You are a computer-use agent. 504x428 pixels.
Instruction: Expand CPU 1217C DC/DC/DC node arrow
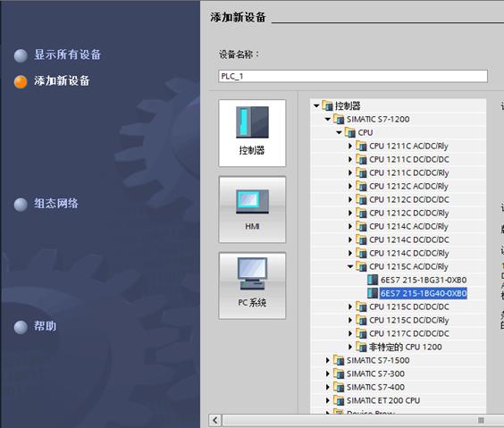(x=350, y=333)
